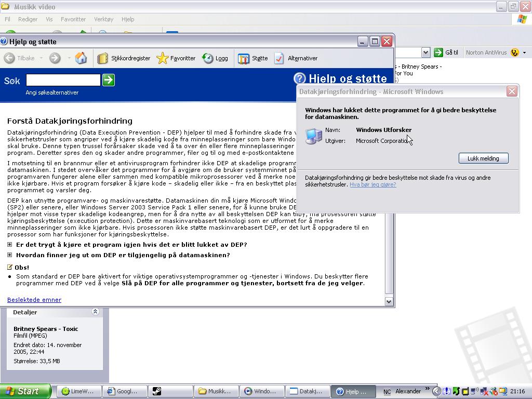The width and height of the screenshot is (532, 399).
Task: Click the yellow folder sync tray icon
Action: click(x=503, y=391)
